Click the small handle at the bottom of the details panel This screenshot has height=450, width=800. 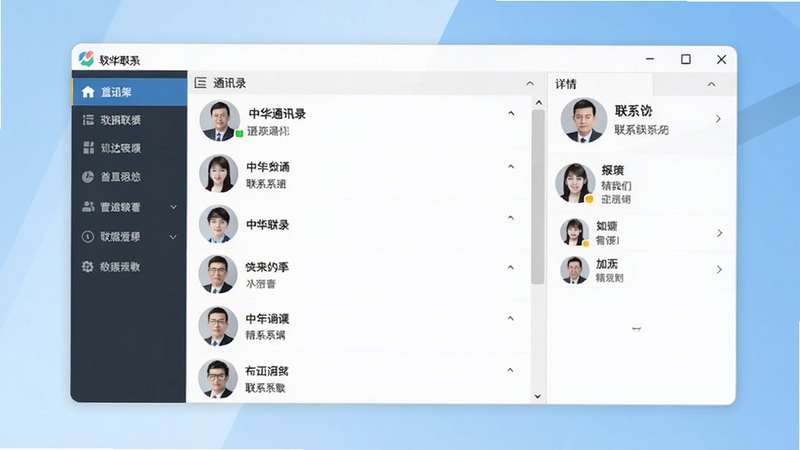(x=636, y=329)
